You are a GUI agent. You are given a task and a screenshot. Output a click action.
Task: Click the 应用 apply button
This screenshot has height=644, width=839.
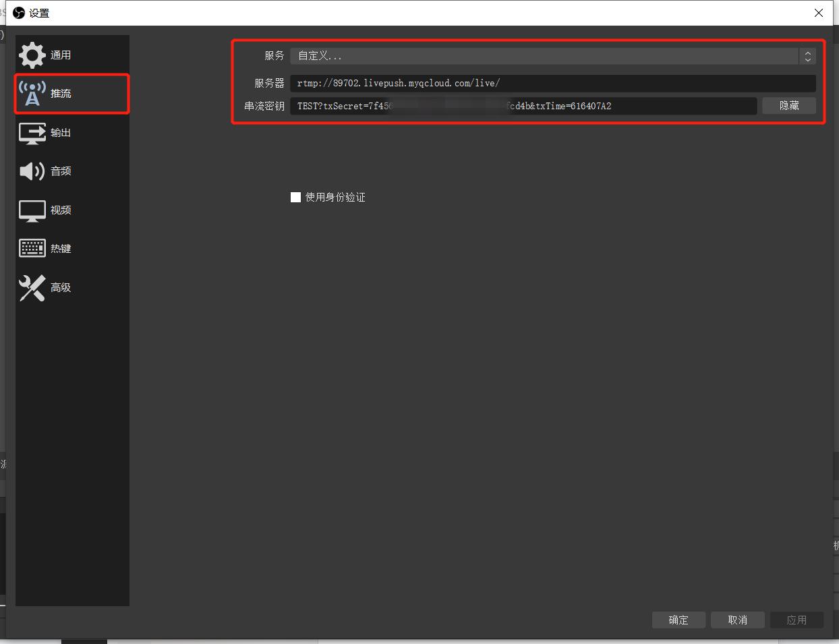tap(797, 620)
